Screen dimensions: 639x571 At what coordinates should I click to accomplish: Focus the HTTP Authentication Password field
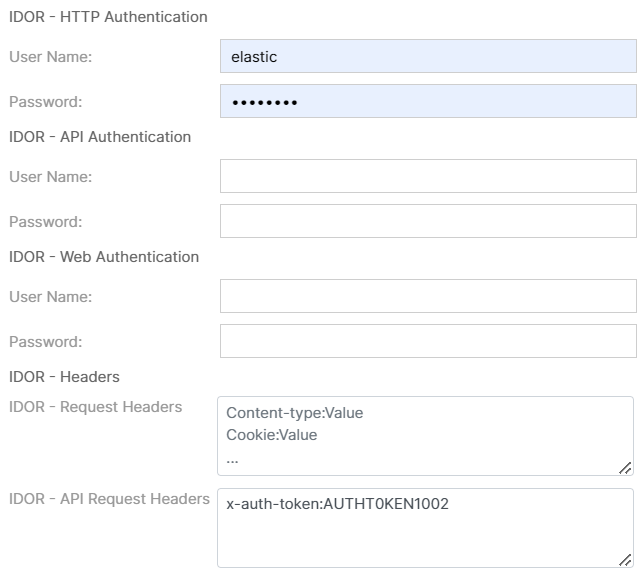click(428, 102)
